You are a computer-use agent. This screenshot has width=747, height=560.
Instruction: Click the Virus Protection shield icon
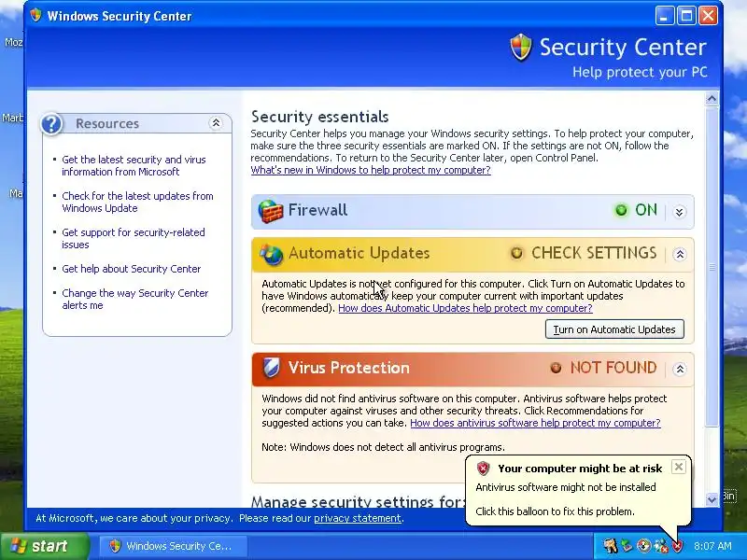(271, 368)
